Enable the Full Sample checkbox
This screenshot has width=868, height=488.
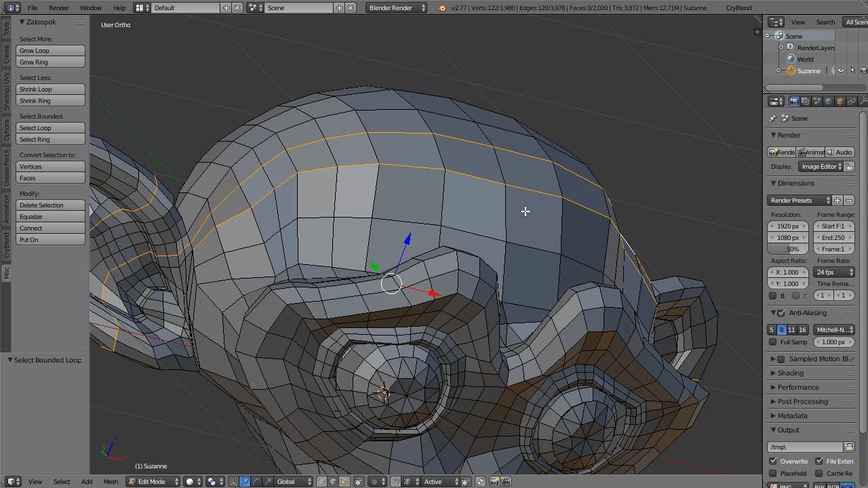point(773,342)
